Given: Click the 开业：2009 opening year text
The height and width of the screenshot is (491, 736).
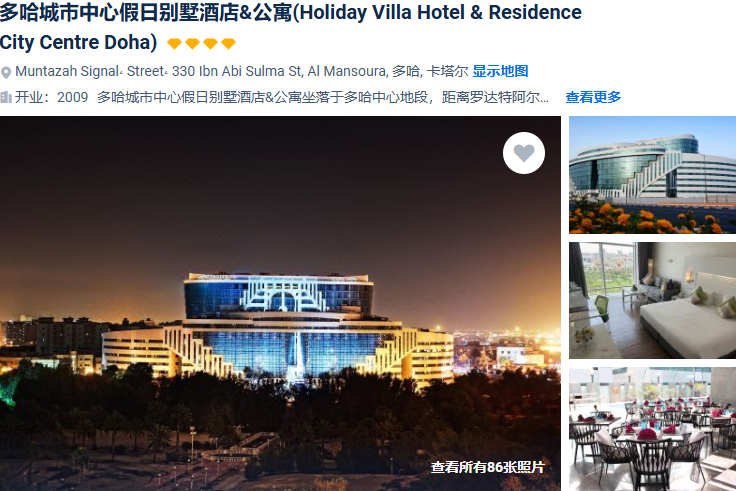Looking at the screenshot, I should [x=51, y=97].
